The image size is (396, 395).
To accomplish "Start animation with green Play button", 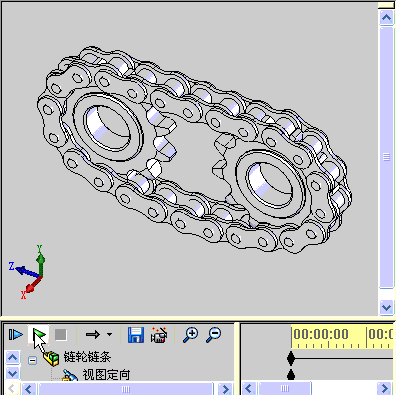I will coord(39,334).
